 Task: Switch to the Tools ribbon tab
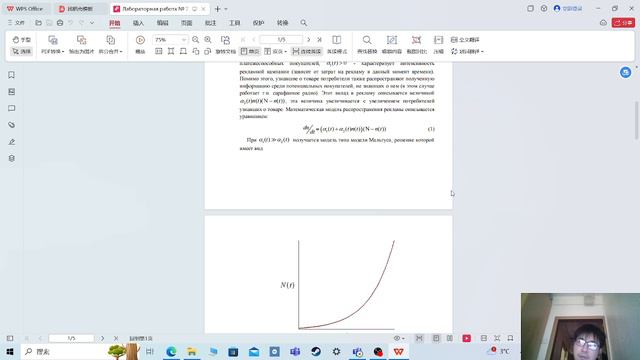coord(234,23)
